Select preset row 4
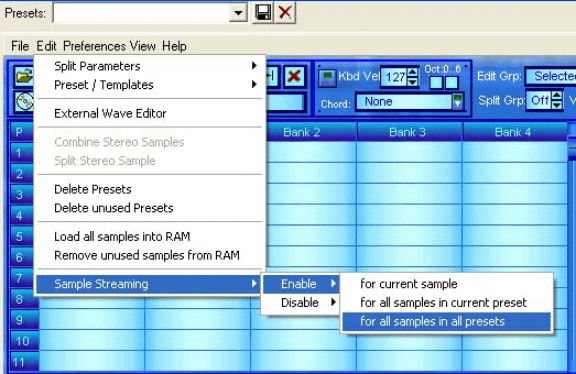Screen dimensions: 576x374 [x=22, y=216]
